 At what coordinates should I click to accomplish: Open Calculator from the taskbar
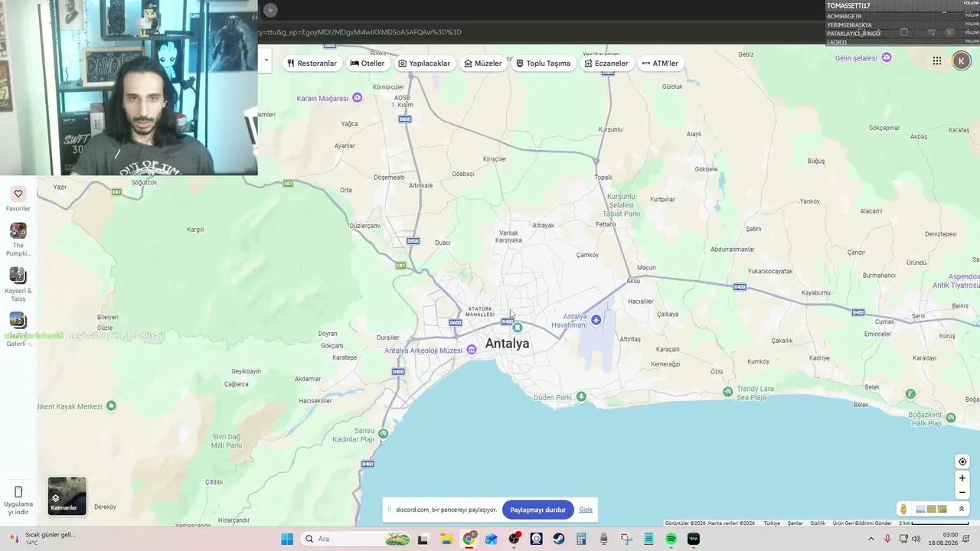click(x=581, y=539)
